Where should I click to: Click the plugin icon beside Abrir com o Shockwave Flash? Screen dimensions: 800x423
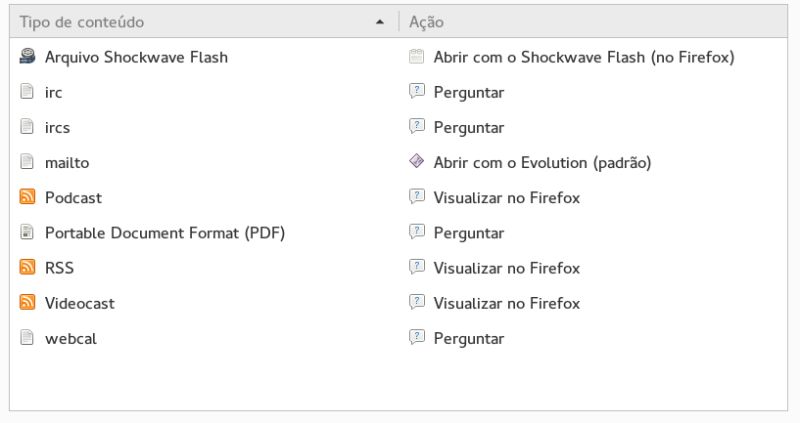(417, 57)
